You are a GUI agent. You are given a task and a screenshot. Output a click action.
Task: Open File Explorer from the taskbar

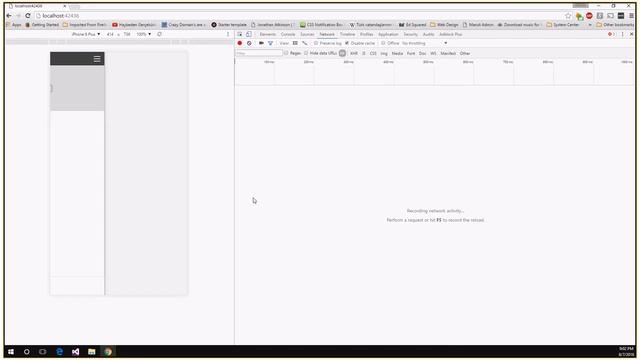[x=92, y=352]
